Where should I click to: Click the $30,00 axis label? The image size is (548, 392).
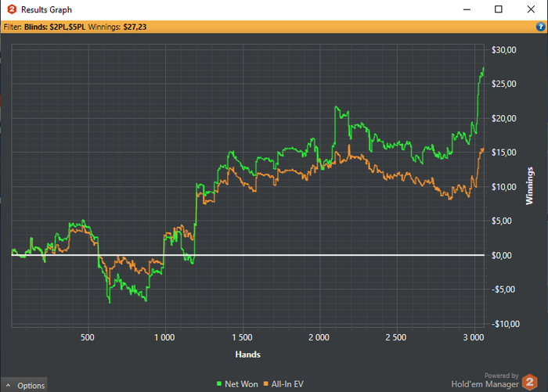tap(503, 50)
